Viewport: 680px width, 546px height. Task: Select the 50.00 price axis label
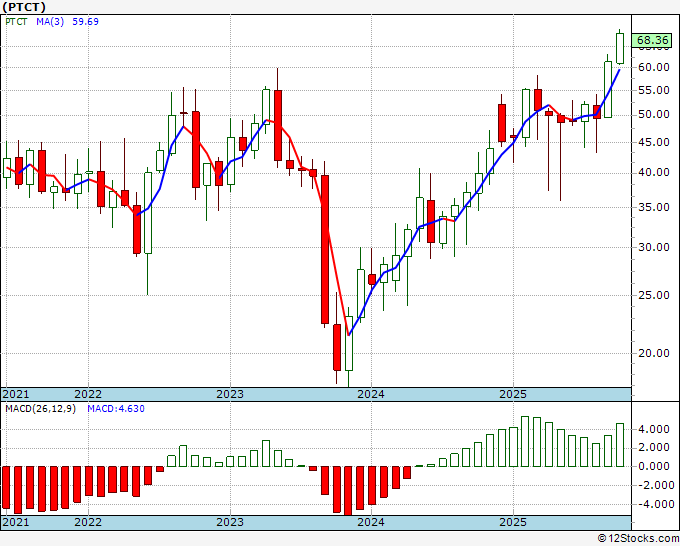tap(654, 114)
